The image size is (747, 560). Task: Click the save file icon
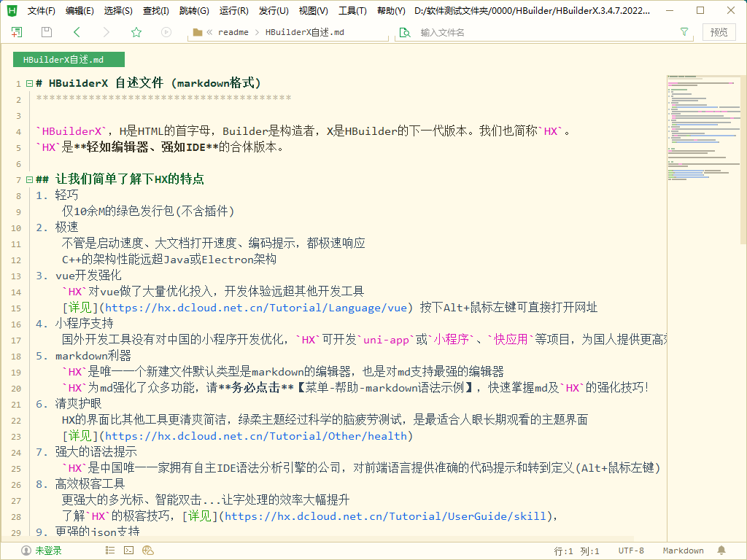coord(47,32)
